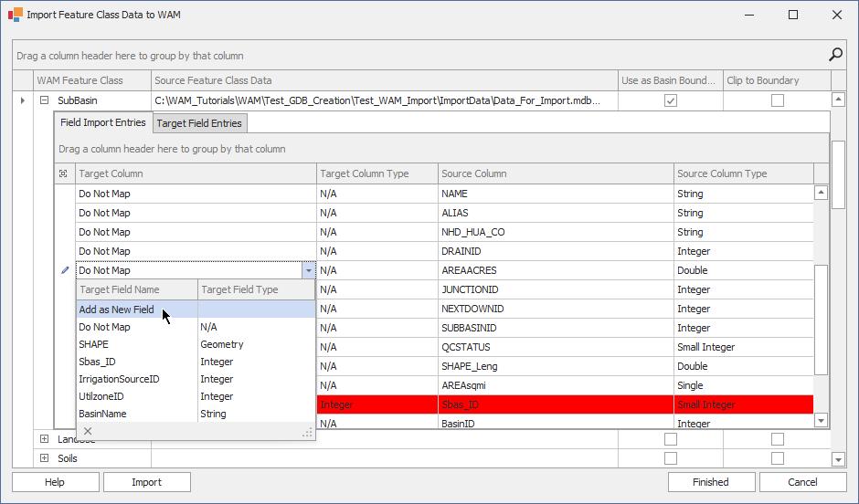The image size is (859, 504).
Task: Click the Do Not Map cell for ALIAS
Action: point(196,213)
